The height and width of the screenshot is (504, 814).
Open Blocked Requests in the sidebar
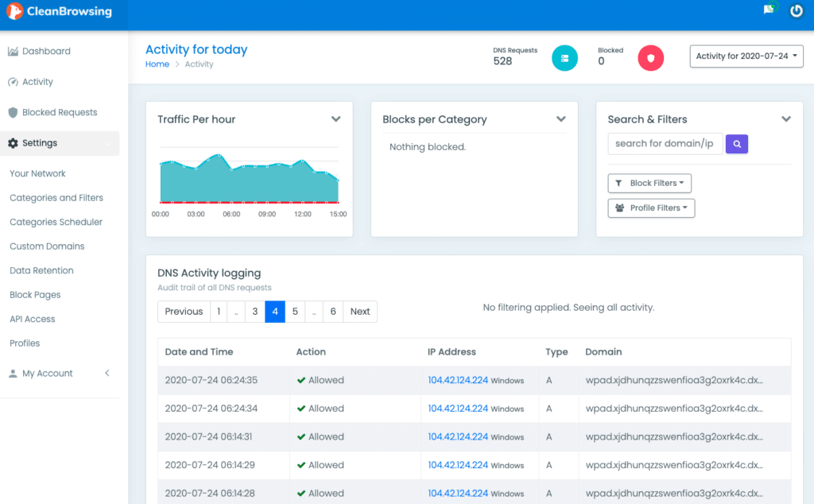(x=60, y=112)
